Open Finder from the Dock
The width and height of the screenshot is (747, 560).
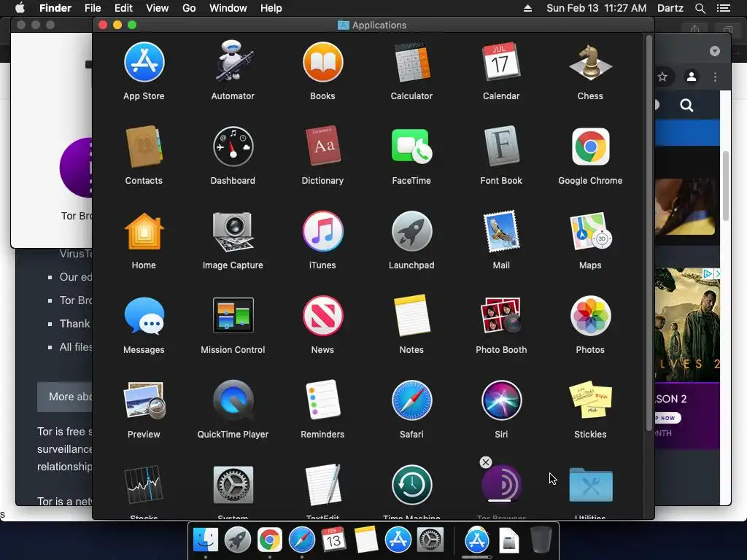tap(205, 540)
